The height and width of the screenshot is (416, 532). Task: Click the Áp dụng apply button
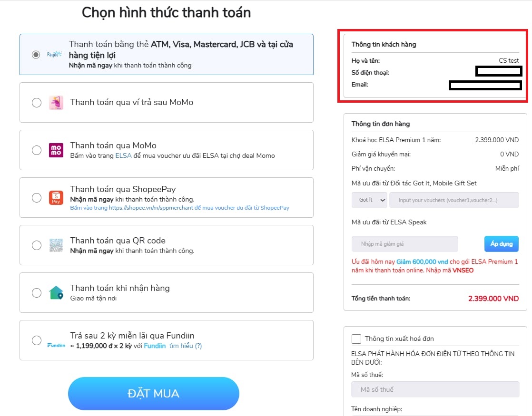point(502,244)
